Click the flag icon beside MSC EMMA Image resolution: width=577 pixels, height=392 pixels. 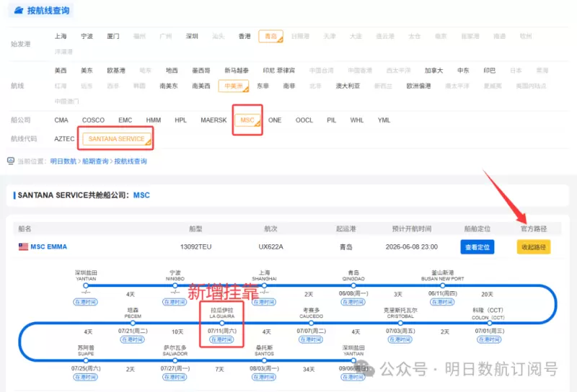(23, 246)
